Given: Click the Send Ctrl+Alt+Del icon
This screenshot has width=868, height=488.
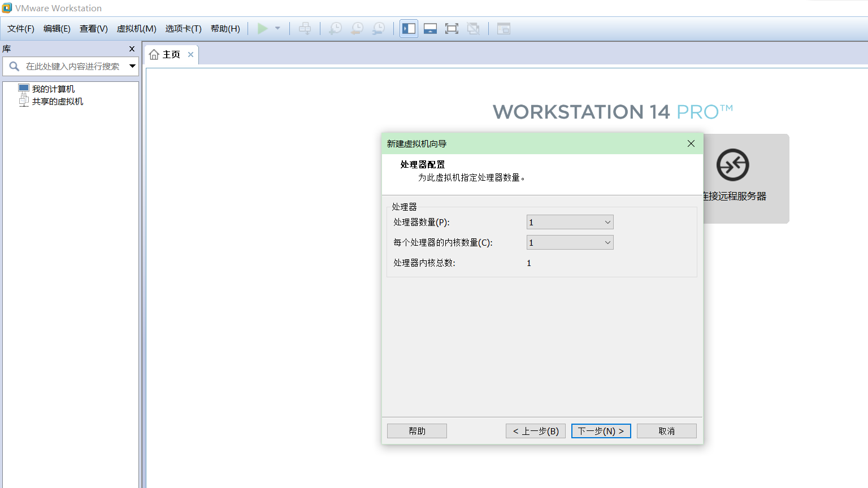Looking at the screenshot, I should [x=305, y=28].
